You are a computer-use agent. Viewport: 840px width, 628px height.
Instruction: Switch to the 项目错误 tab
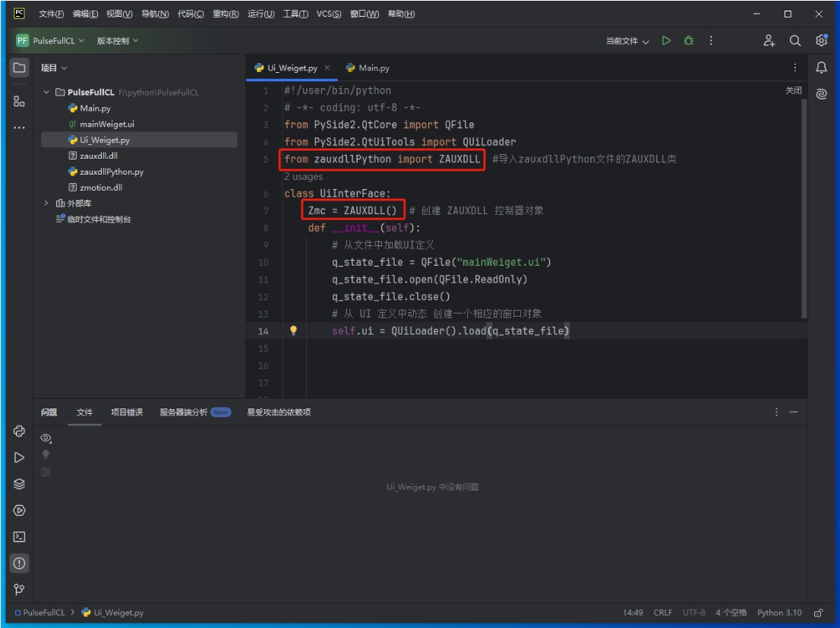tap(126, 412)
